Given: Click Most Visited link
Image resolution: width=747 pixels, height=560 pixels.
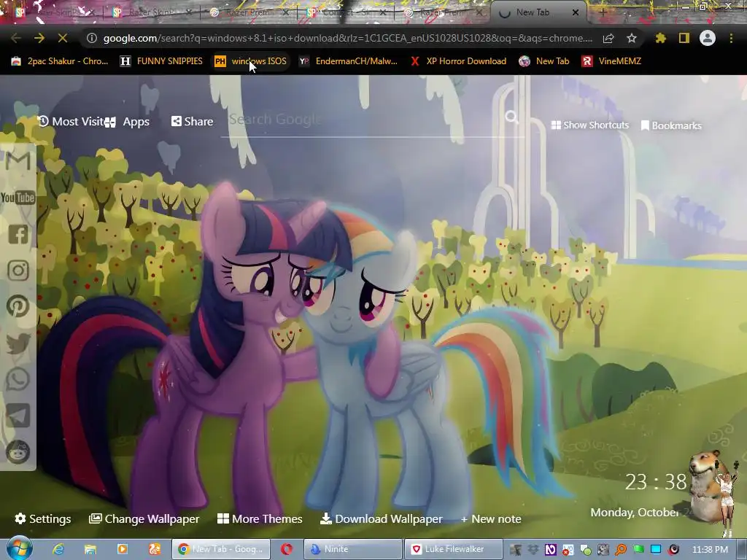Looking at the screenshot, I should click(x=71, y=122).
